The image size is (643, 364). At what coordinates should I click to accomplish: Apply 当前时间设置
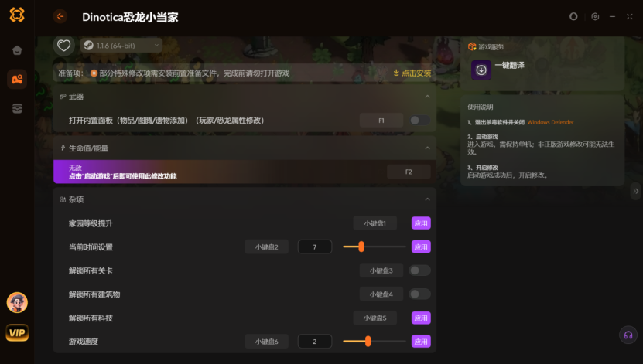tap(421, 247)
